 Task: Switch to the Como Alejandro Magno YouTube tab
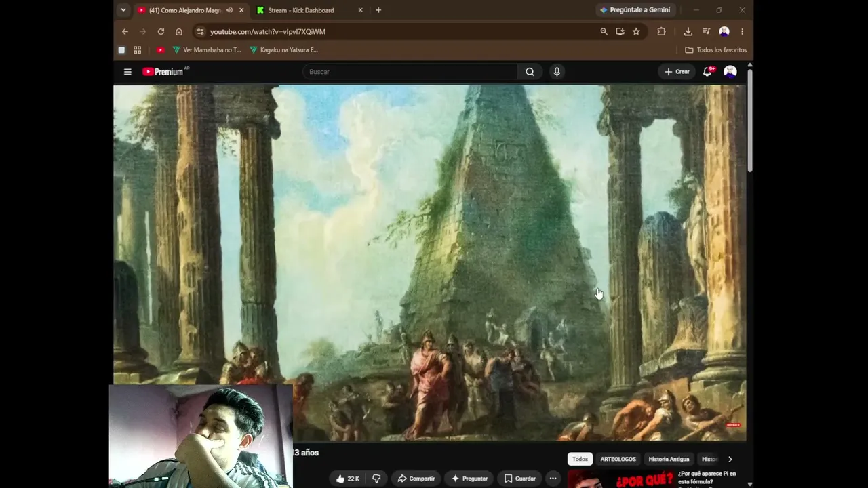point(191,10)
